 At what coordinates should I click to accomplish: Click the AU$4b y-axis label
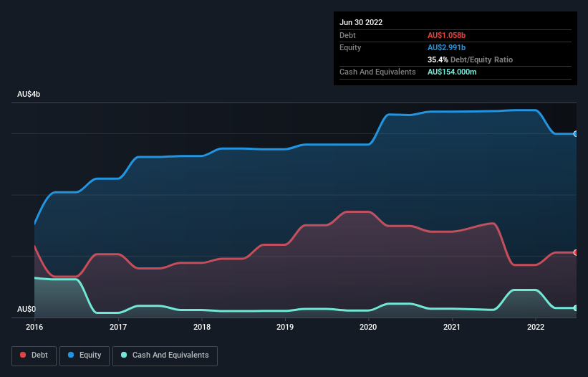[29, 94]
